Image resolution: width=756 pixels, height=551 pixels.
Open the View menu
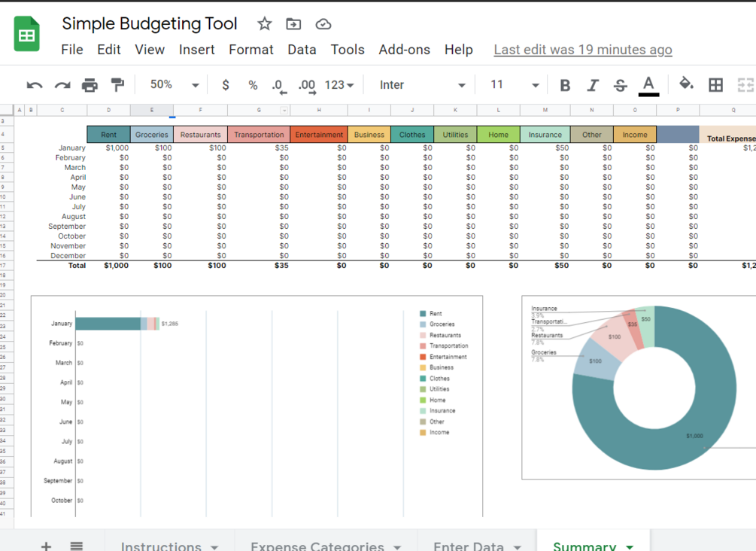click(150, 50)
